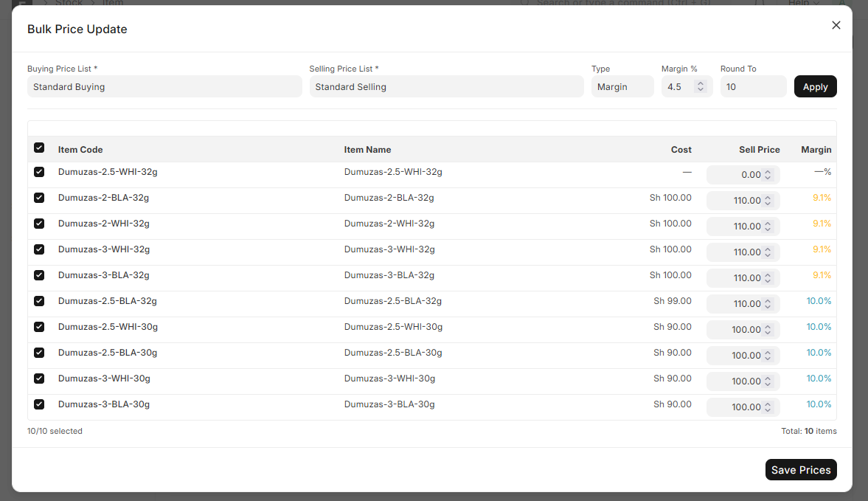Click stepper icon for Dumuzas-3-WHI-32g sell price
The image size is (868, 501).
[x=768, y=252]
